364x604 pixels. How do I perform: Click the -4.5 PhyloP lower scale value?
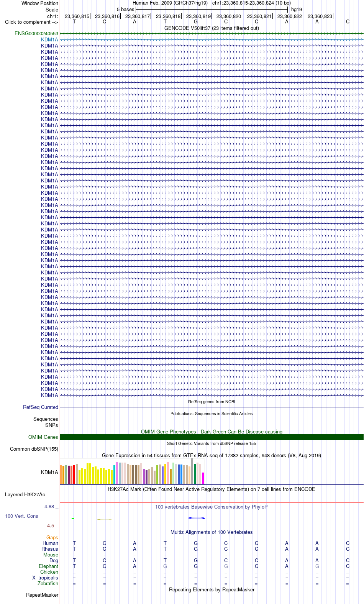click(50, 526)
